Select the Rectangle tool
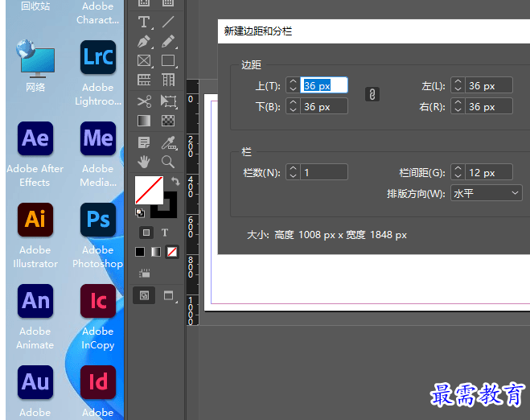Viewport: 530px width, 420px height. pyautogui.click(x=168, y=61)
